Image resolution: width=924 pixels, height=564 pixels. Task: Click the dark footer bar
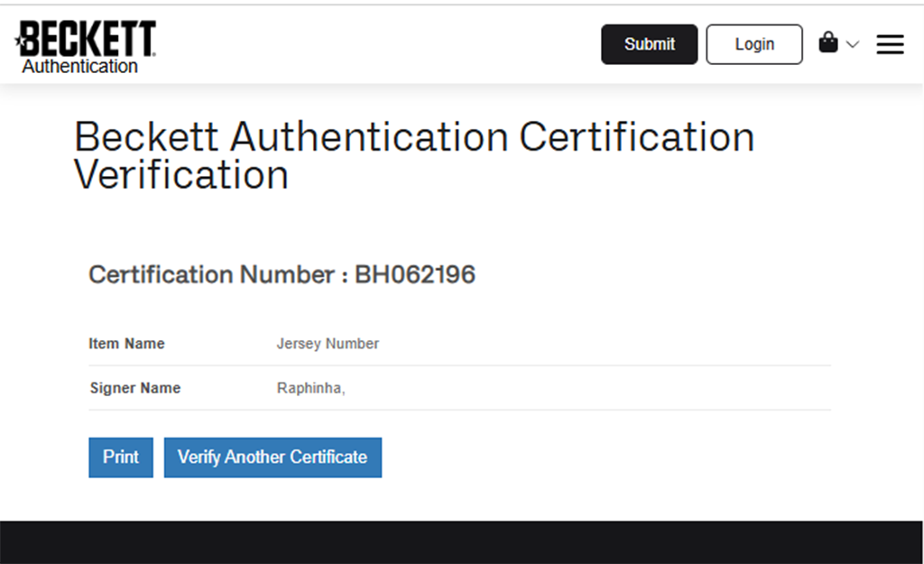coord(462,541)
